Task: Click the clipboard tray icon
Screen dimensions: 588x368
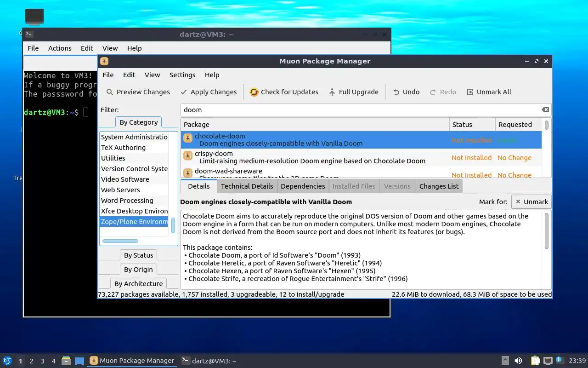Action: click(535, 361)
